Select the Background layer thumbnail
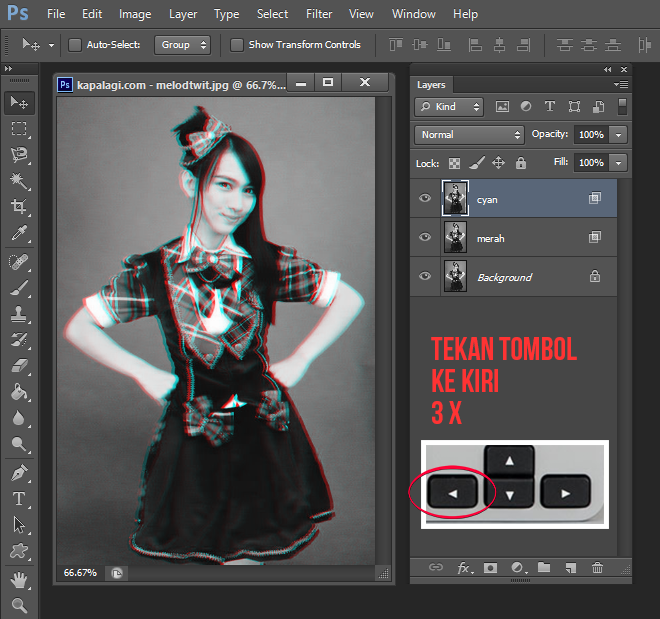 [455, 277]
